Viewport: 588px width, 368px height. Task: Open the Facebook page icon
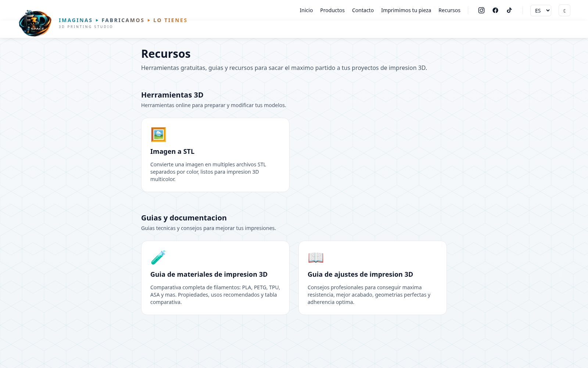point(495,10)
